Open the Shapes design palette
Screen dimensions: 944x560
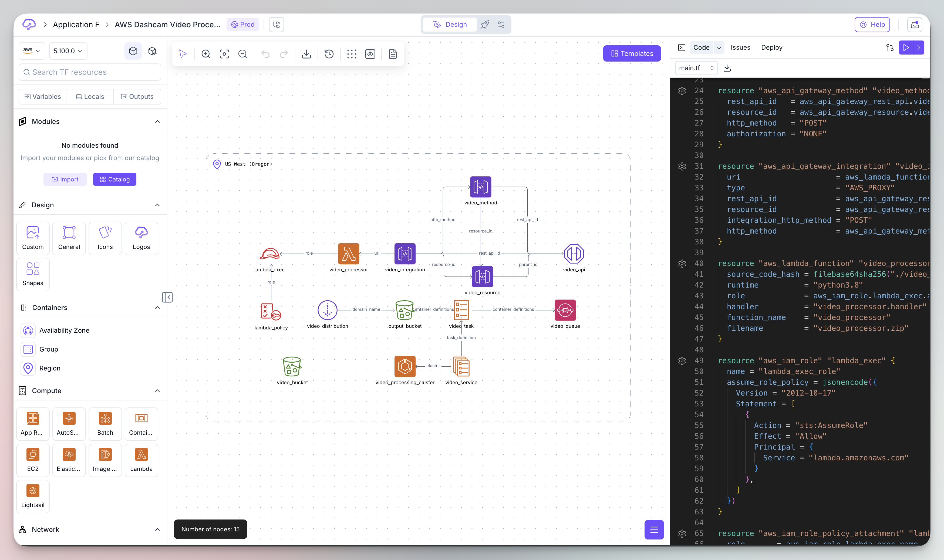click(32, 274)
